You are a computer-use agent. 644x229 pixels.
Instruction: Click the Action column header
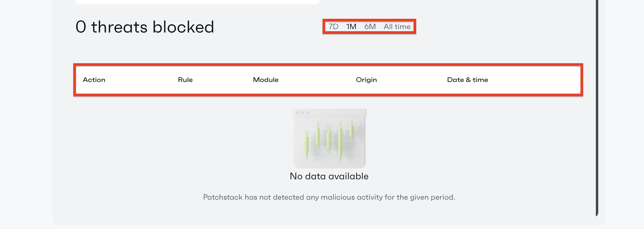94,80
